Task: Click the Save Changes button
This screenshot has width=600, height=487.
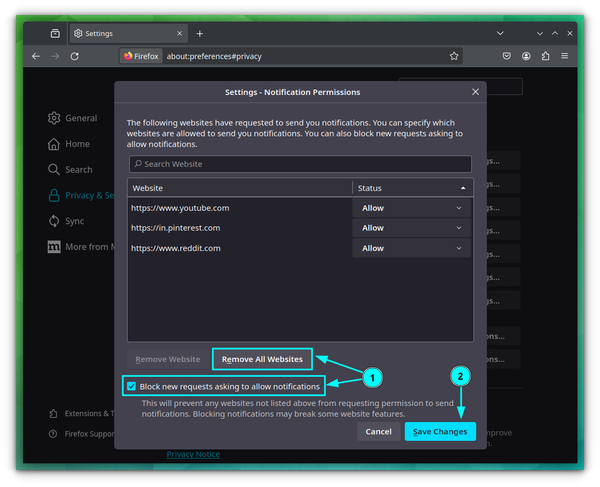Action: pos(440,431)
